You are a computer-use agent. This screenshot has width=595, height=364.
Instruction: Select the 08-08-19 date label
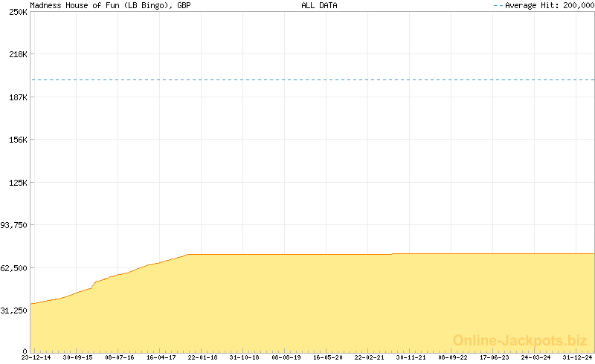[286, 357]
